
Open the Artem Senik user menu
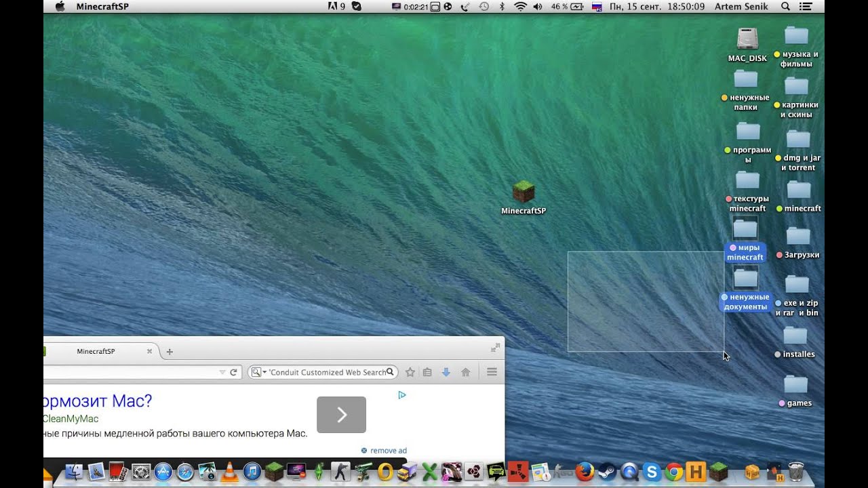tap(741, 7)
